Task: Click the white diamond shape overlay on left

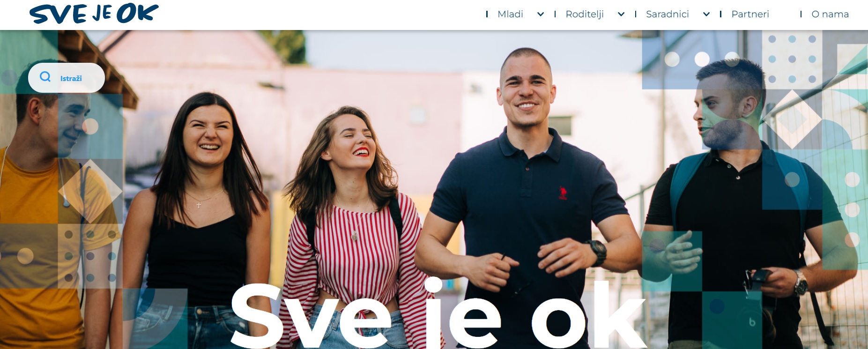Action: coord(90,191)
